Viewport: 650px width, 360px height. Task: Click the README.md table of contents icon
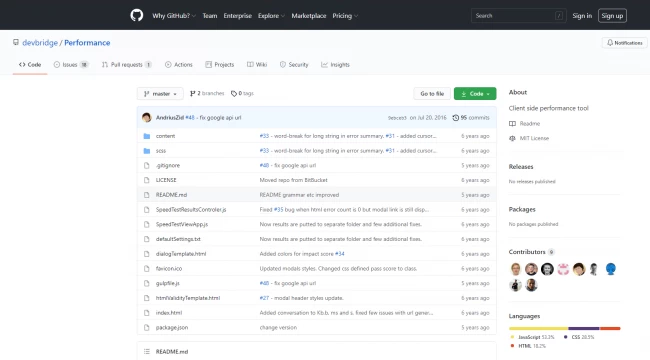[147, 352]
